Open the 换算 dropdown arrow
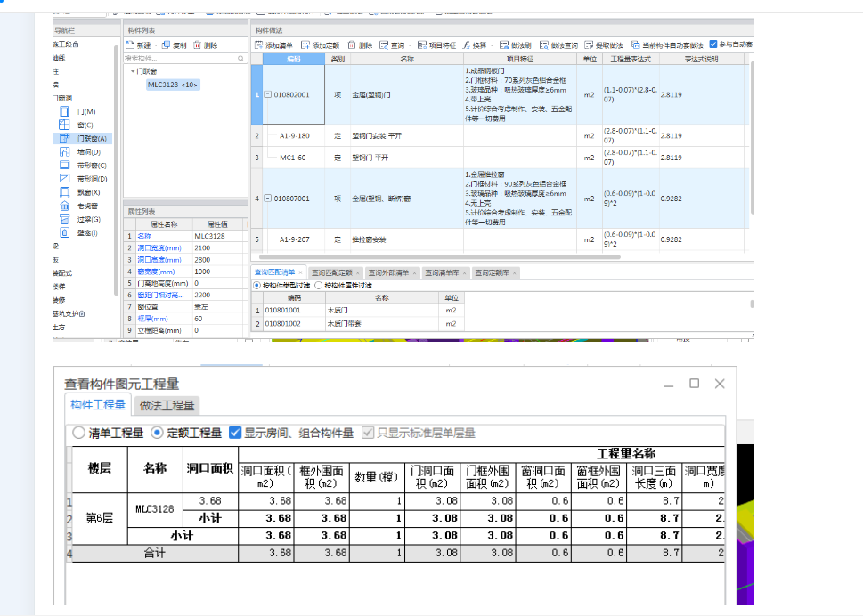Image resolution: width=863 pixels, height=616 pixels. tap(492, 45)
